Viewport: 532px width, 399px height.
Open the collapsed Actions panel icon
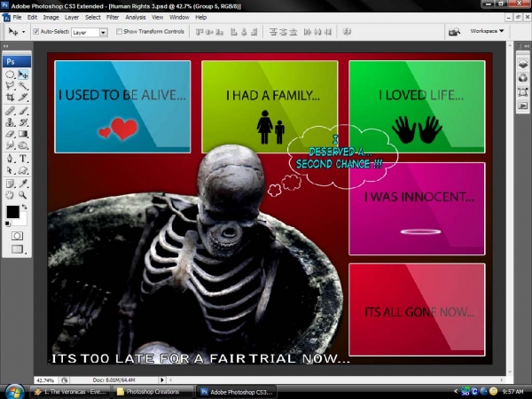[x=523, y=106]
